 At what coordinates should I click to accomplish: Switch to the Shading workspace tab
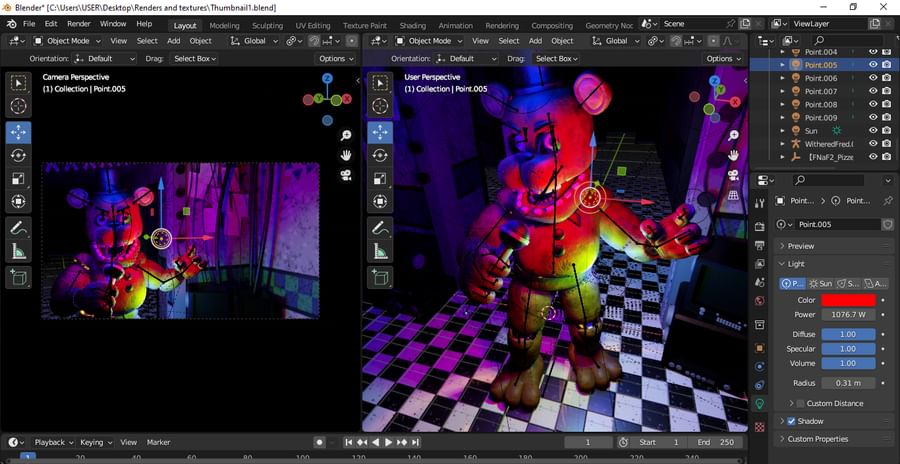[x=413, y=25]
